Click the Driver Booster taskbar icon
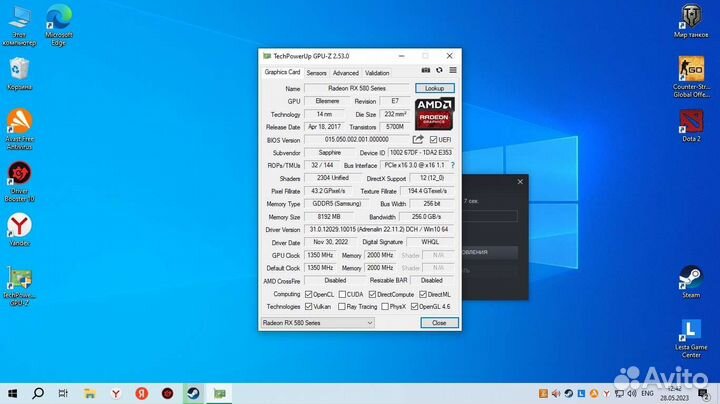This screenshot has height=404, width=720. pos(168,393)
